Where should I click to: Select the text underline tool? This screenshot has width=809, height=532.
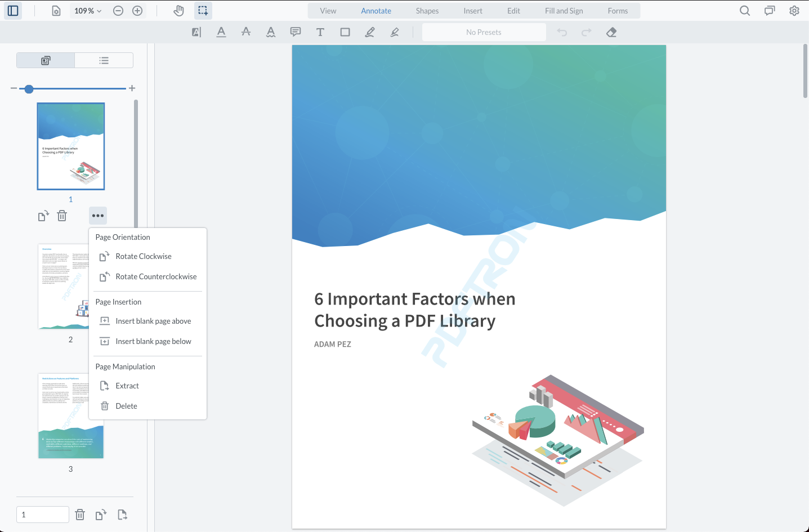pyautogui.click(x=221, y=32)
